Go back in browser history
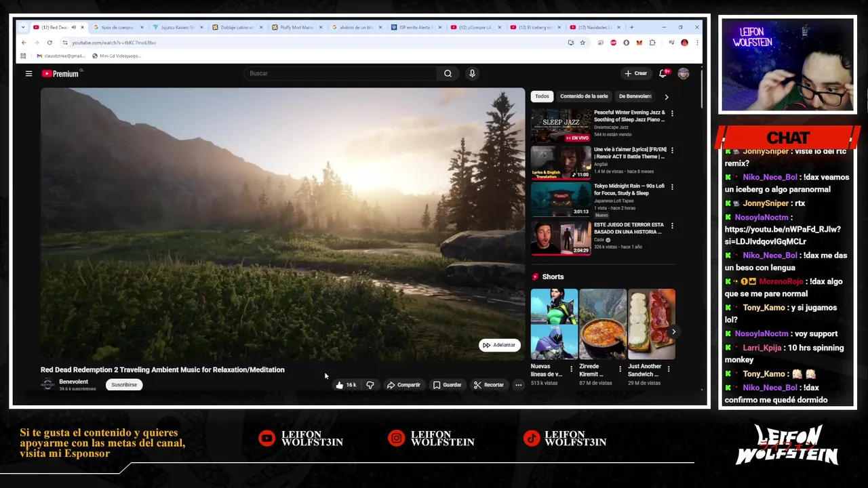The width and height of the screenshot is (868, 488). pos(24,43)
